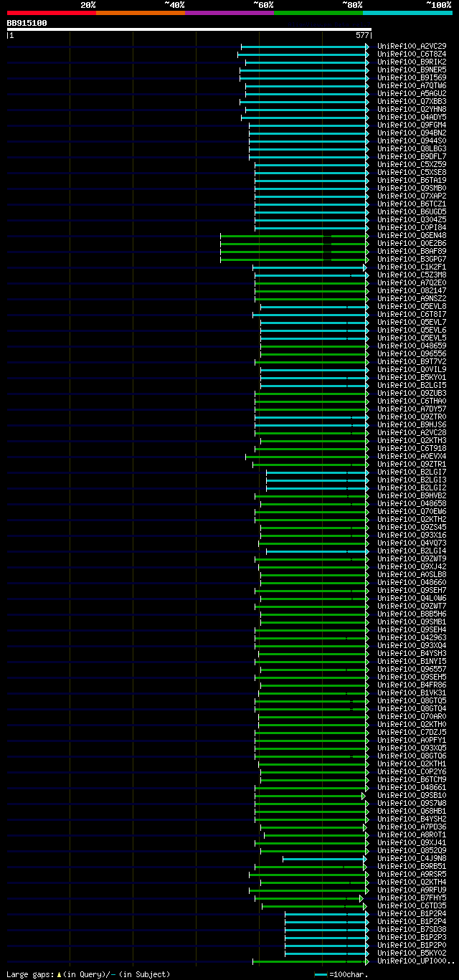
Task: Open hit UniRef100_B7SD38
Action: (412, 929)
